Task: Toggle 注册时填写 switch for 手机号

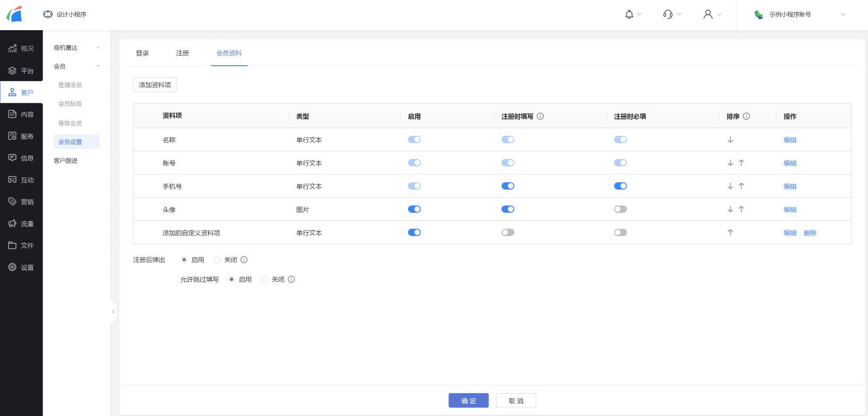Action: [508, 186]
